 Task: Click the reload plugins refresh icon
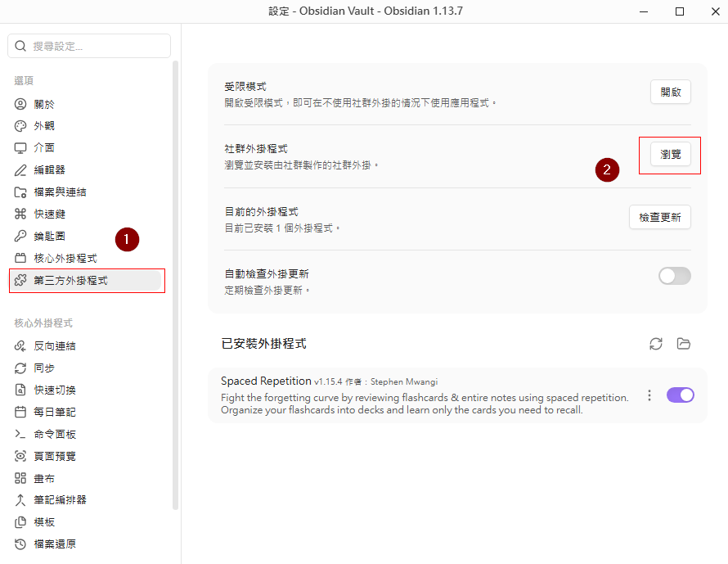[x=655, y=344]
